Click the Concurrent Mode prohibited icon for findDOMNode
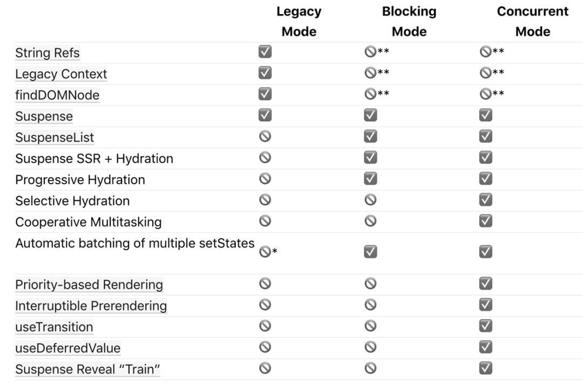This screenshot has width=583, height=392. click(x=485, y=94)
